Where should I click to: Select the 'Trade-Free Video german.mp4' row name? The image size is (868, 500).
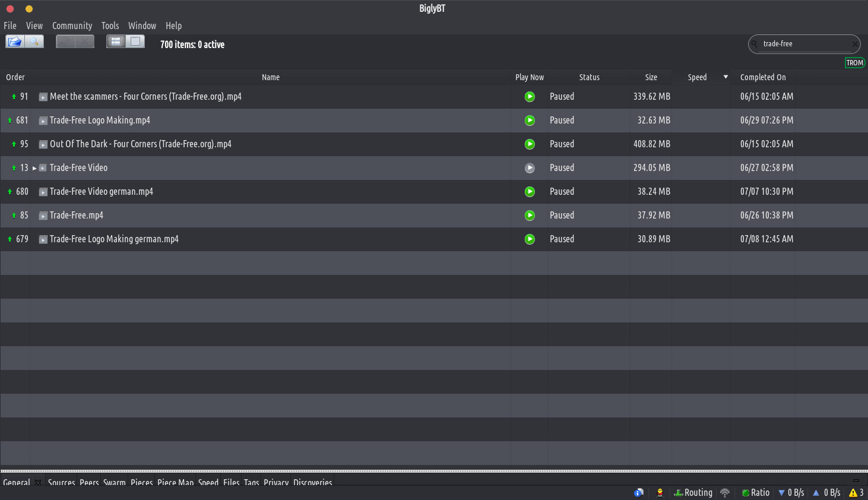[102, 192]
